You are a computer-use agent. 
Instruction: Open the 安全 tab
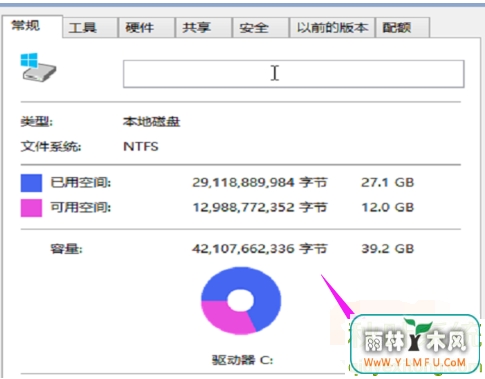pos(260,28)
